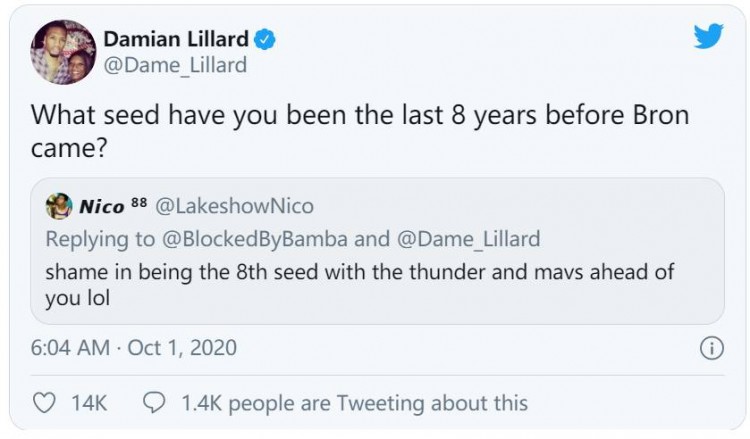Open the Nico display name in quote
This screenshot has height=439, width=750.
(x=101, y=207)
